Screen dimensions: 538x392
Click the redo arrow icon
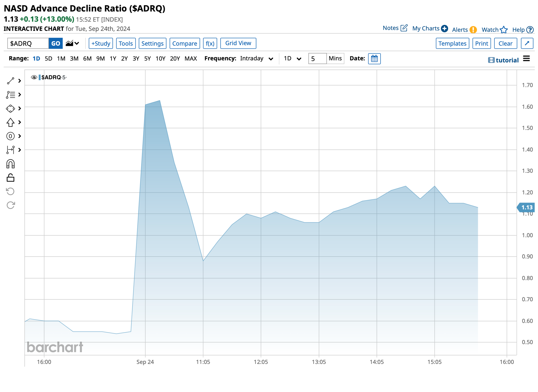pyautogui.click(x=10, y=205)
